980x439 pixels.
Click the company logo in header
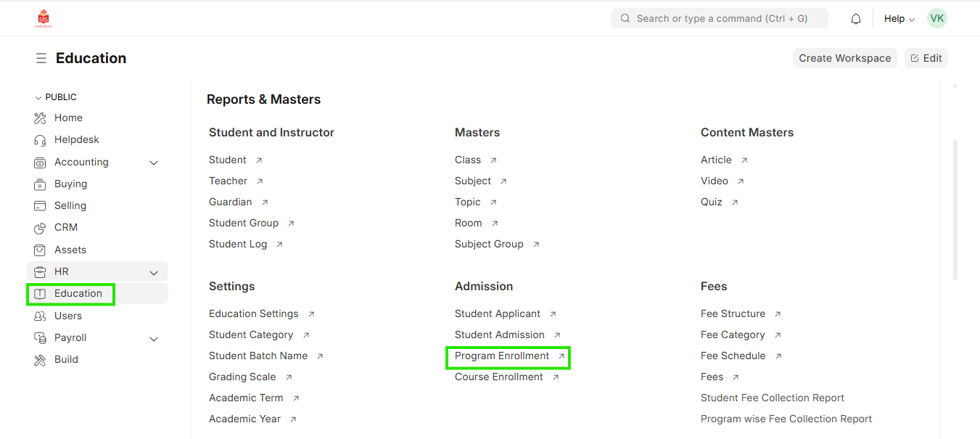(x=44, y=18)
